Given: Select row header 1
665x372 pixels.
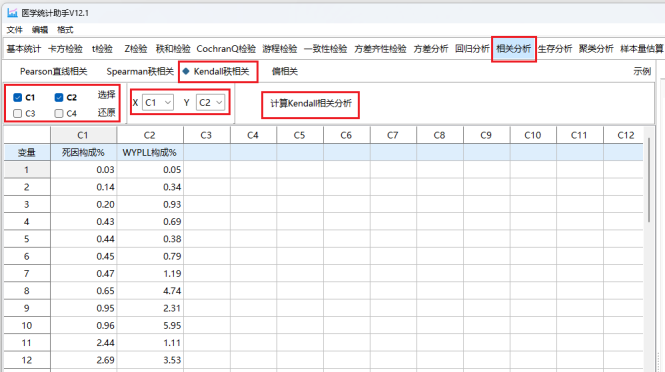Looking at the screenshot, I should click(x=27, y=170).
